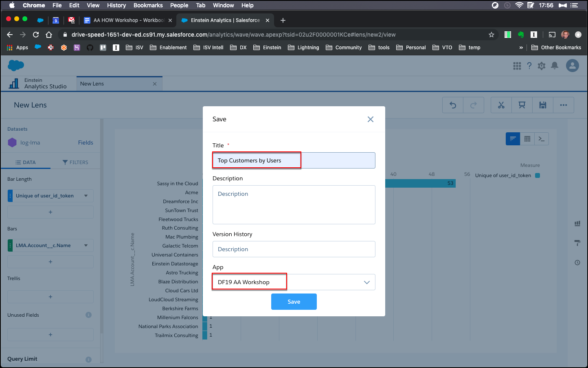Open the Fields link for log-lma
588x368 pixels.
coord(86,142)
